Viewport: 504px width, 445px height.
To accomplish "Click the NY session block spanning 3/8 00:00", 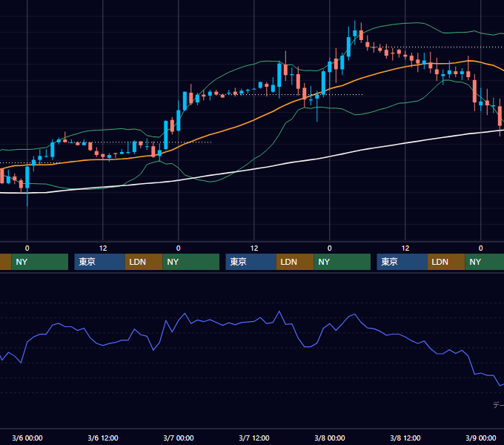I will click(342, 262).
